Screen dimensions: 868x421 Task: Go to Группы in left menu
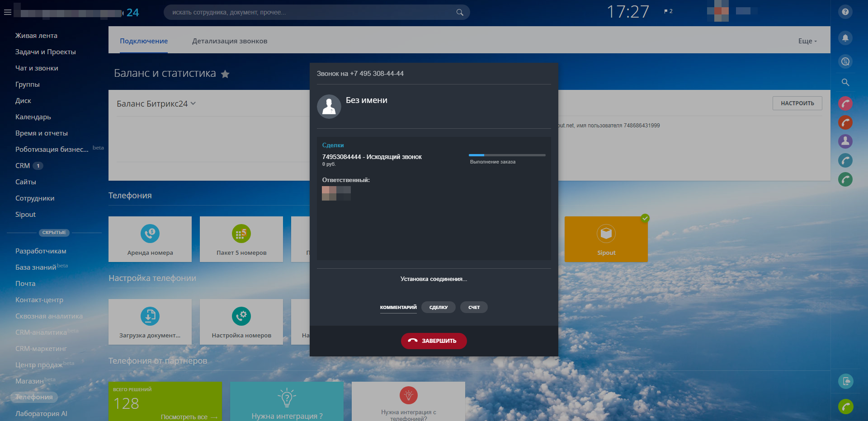[x=28, y=84]
